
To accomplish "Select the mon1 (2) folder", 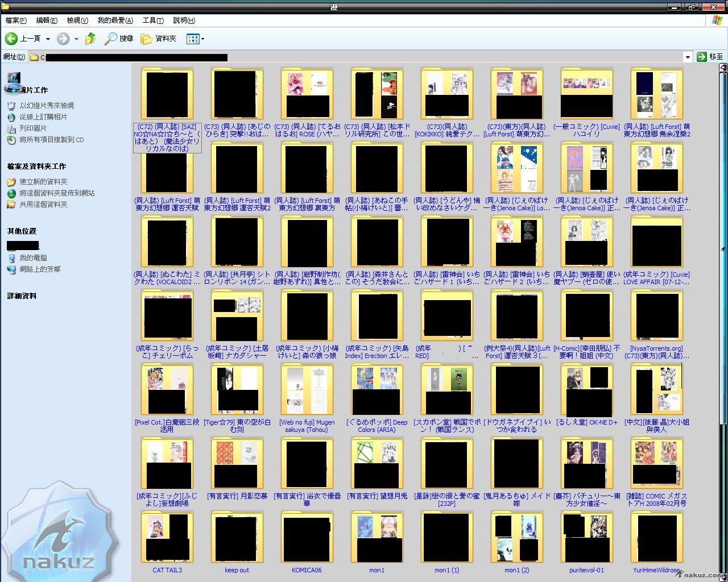I will point(516,541).
